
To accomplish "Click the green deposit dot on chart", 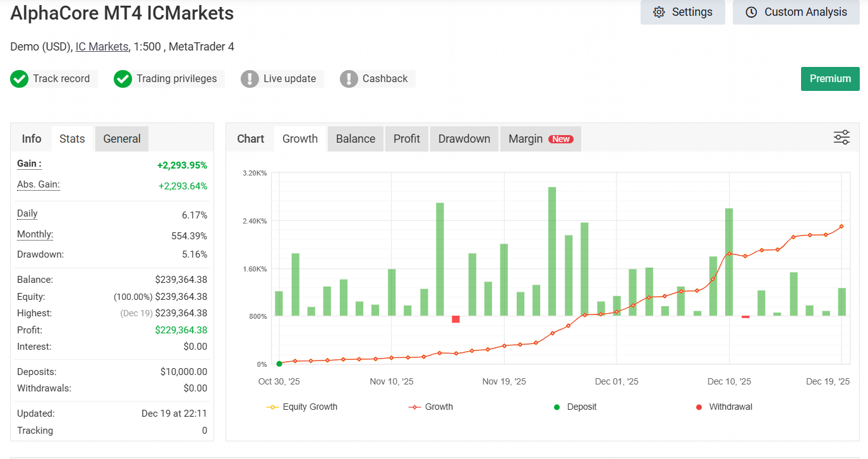I will click(279, 364).
